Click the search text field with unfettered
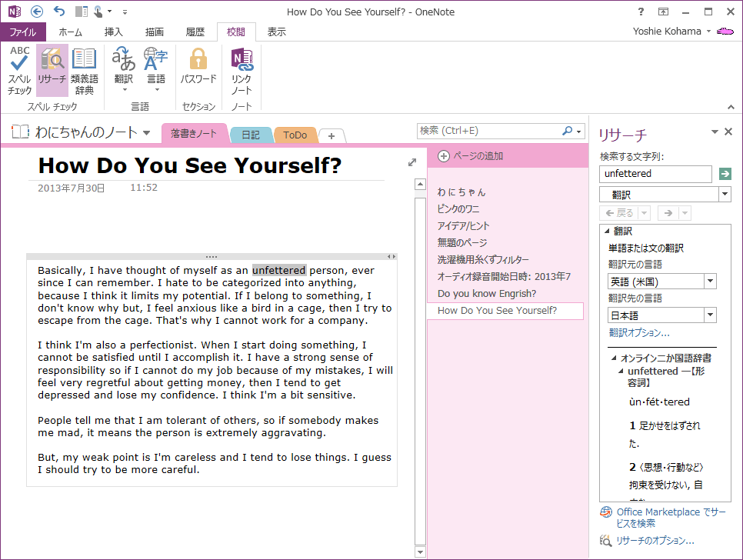This screenshot has height=560, width=743. 655,174
